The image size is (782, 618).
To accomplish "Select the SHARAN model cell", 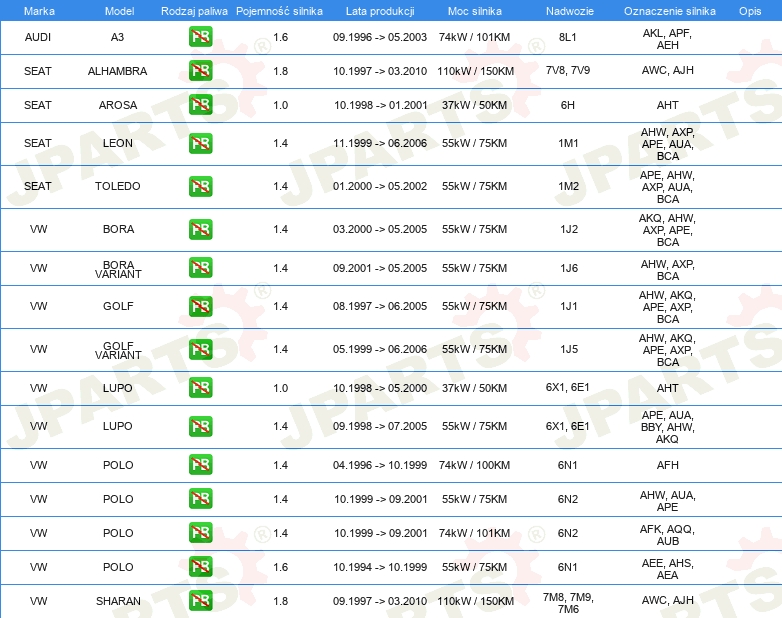I will coord(118,601).
